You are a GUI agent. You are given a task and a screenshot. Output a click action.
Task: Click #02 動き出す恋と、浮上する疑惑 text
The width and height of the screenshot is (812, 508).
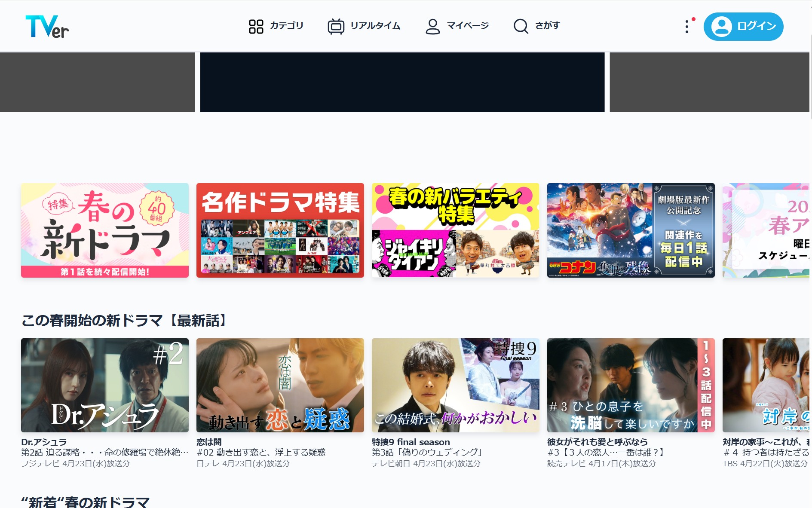261,452
